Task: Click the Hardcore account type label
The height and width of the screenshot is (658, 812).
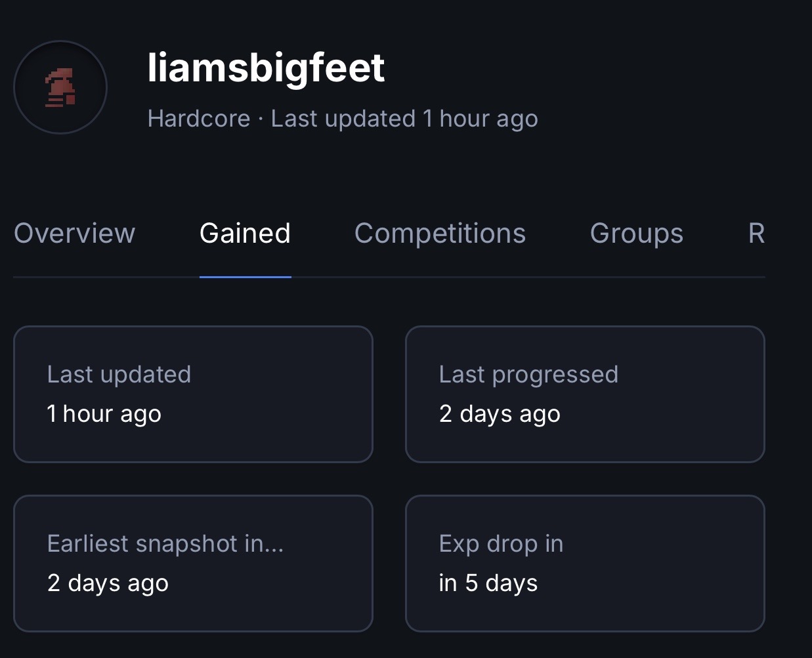Action: coord(199,119)
